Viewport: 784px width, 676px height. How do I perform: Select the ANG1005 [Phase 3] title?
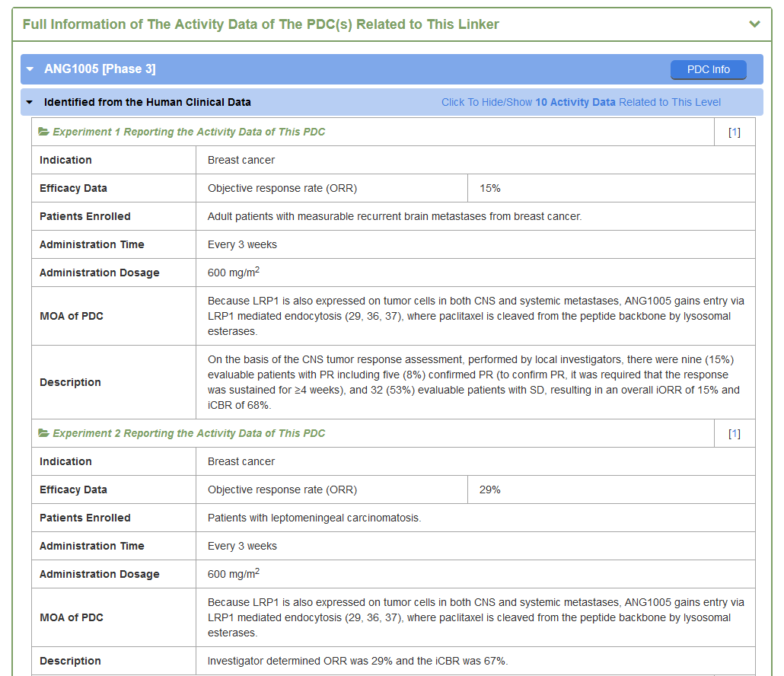(100, 69)
